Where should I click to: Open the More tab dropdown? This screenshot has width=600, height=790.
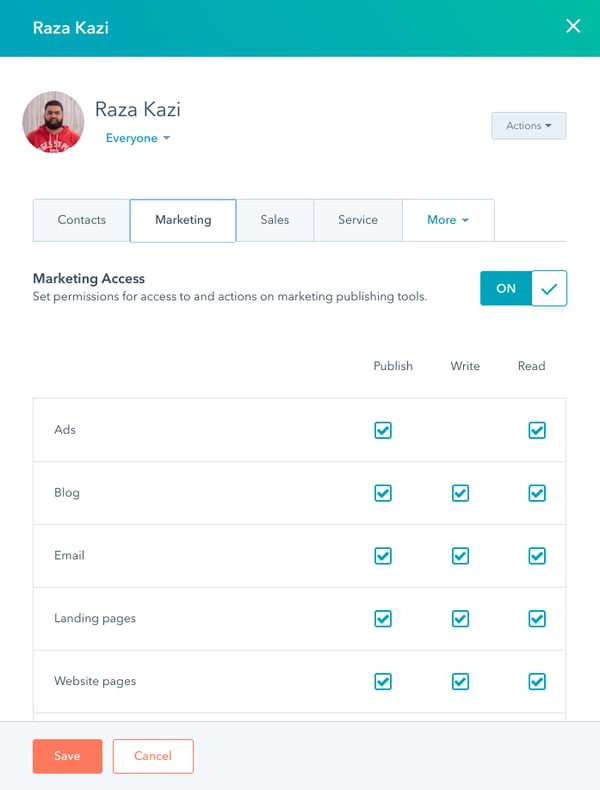[447, 220]
